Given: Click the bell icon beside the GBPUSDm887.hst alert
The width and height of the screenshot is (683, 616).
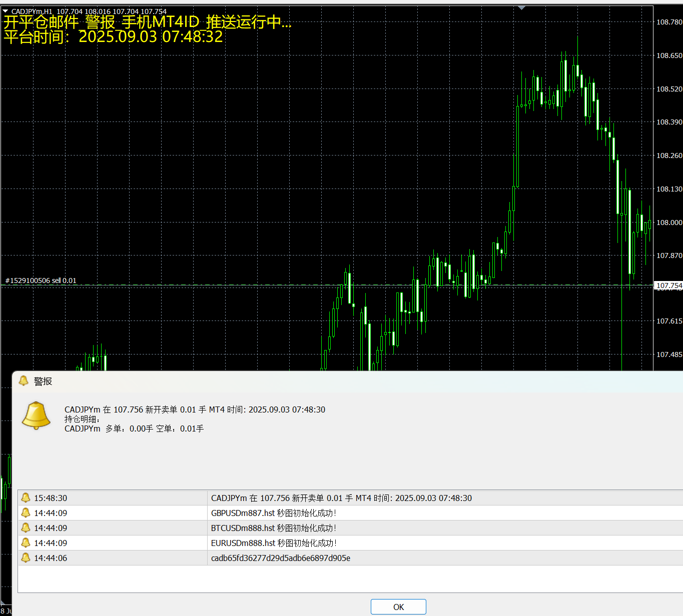Looking at the screenshot, I should [26, 512].
